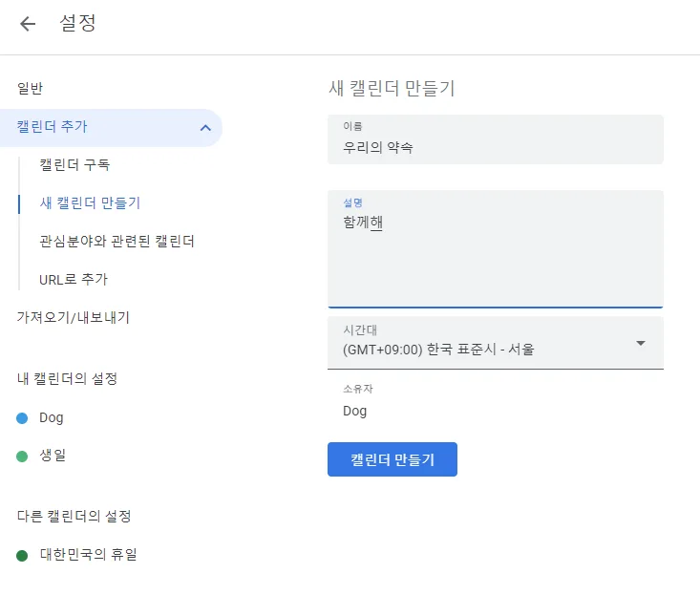
Task: Open Dog calendar settings in sidebar
Action: coord(52,417)
